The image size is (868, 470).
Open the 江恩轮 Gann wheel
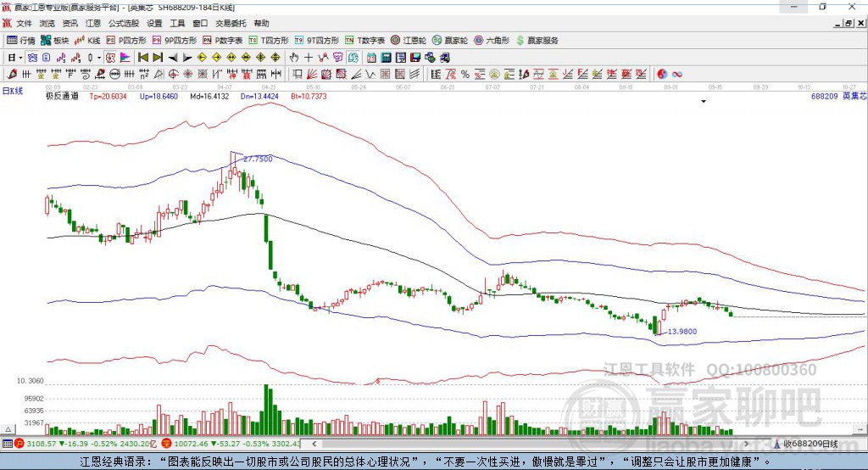pos(409,41)
